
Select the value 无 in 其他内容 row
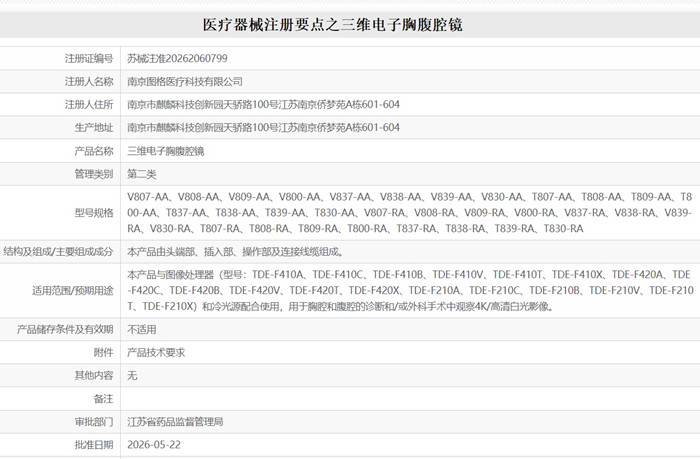coord(132,376)
